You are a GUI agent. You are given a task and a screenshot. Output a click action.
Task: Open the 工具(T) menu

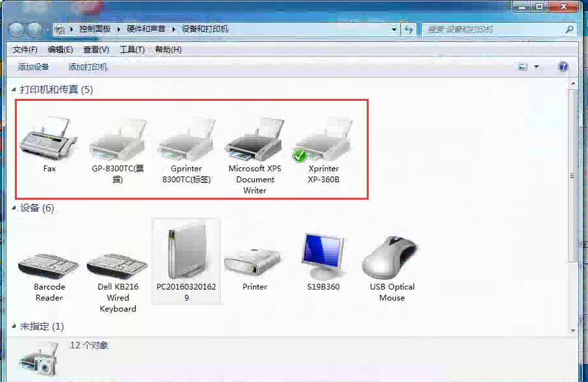point(132,50)
